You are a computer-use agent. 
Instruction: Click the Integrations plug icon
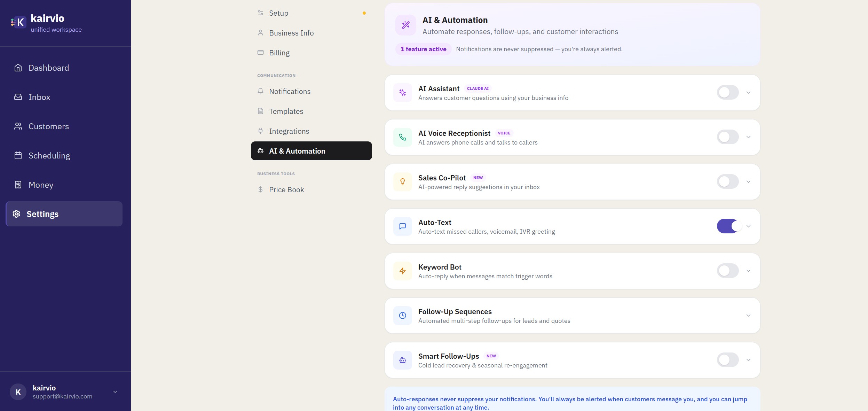[x=260, y=131]
